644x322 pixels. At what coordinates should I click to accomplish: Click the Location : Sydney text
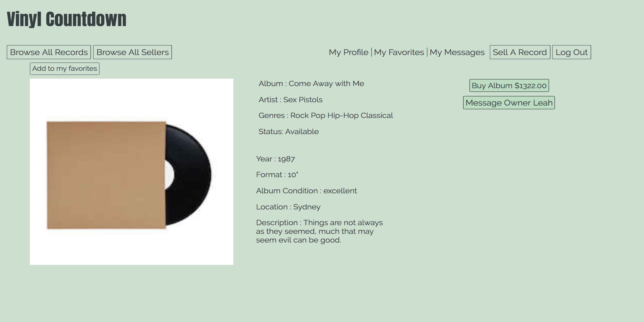[x=288, y=207]
